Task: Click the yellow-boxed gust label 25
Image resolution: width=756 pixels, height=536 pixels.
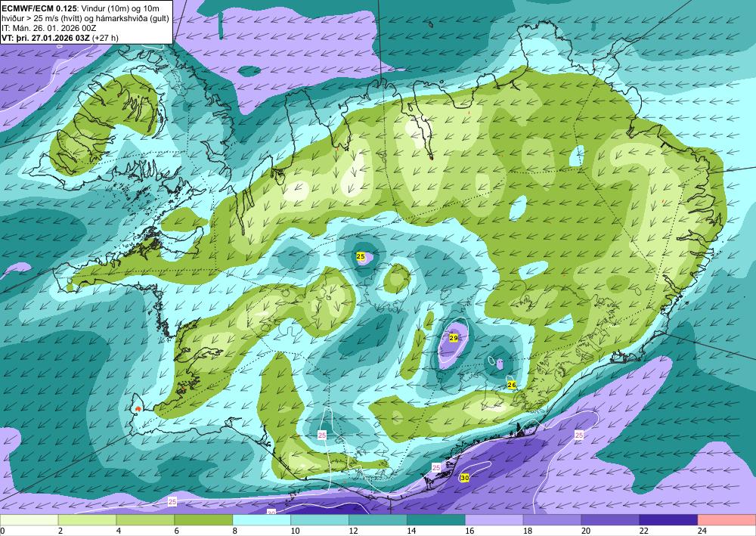Action: [361, 256]
